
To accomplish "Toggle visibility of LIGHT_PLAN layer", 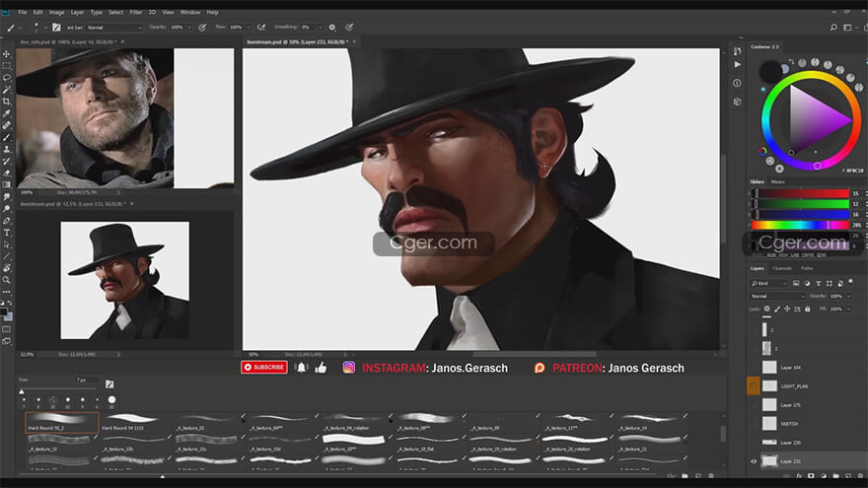I will pos(754,386).
